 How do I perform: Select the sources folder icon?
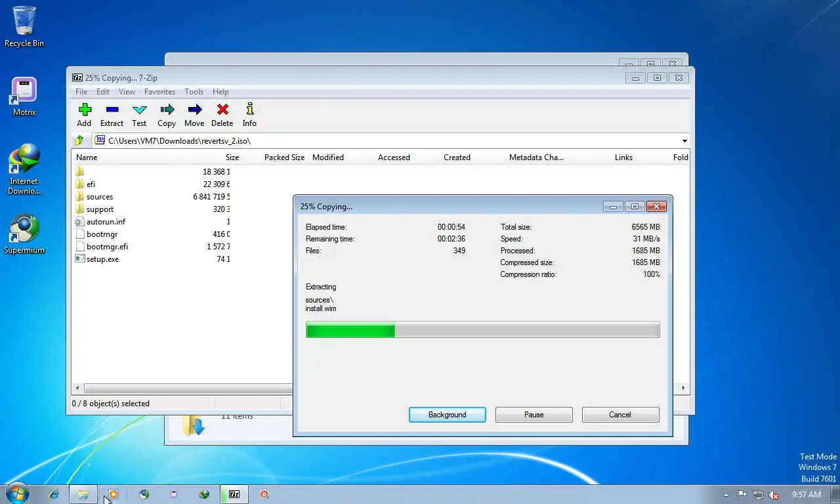[80, 197]
